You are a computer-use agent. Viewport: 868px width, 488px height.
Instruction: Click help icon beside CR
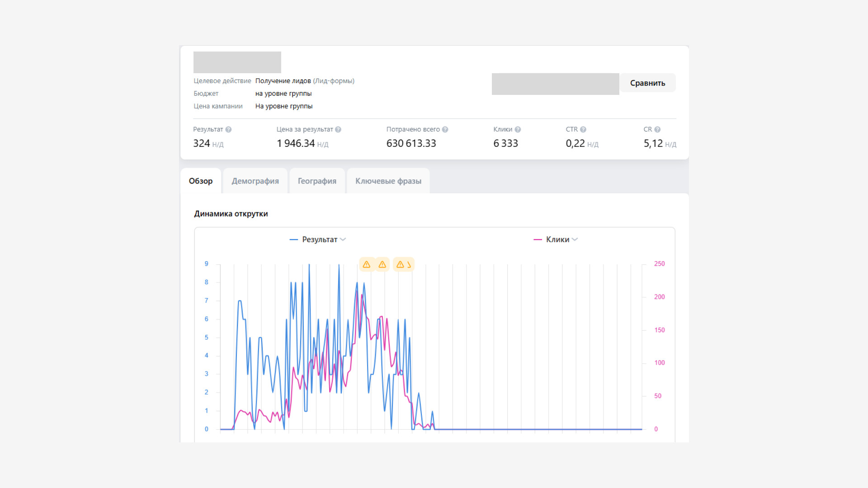[x=657, y=130]
